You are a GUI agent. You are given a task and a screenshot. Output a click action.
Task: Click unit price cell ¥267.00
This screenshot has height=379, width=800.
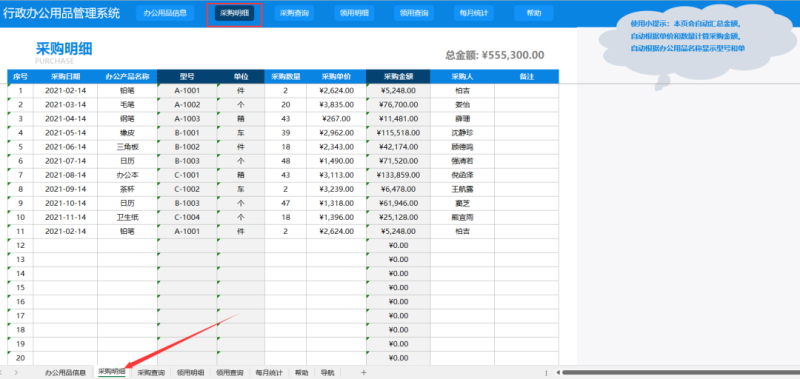point(336,119)
